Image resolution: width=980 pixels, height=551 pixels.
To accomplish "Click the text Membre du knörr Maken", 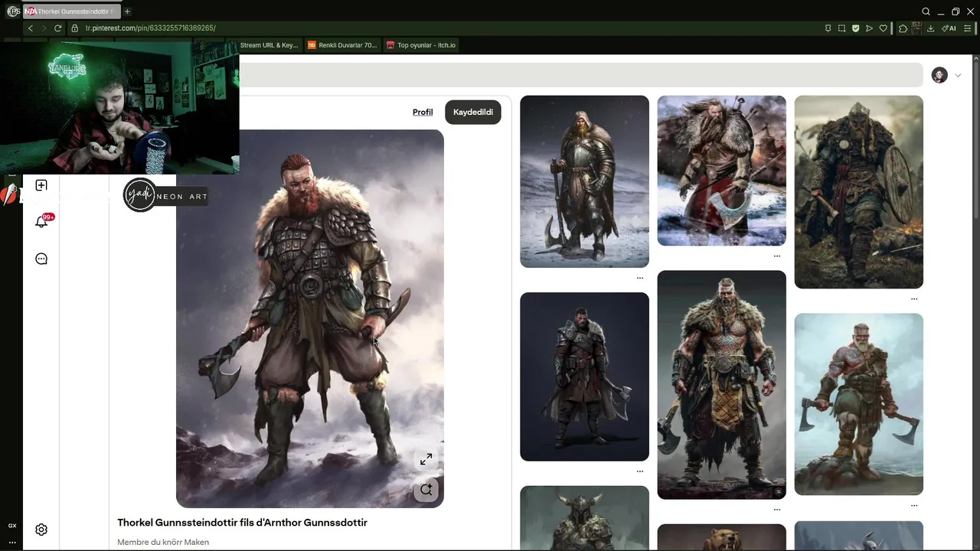I will coord(163,542).
